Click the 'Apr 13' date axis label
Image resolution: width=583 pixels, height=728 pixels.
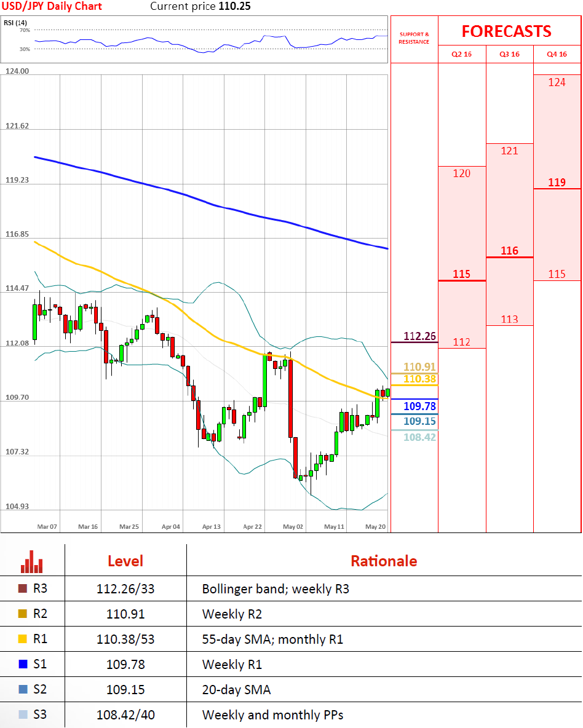pos(212,526)
